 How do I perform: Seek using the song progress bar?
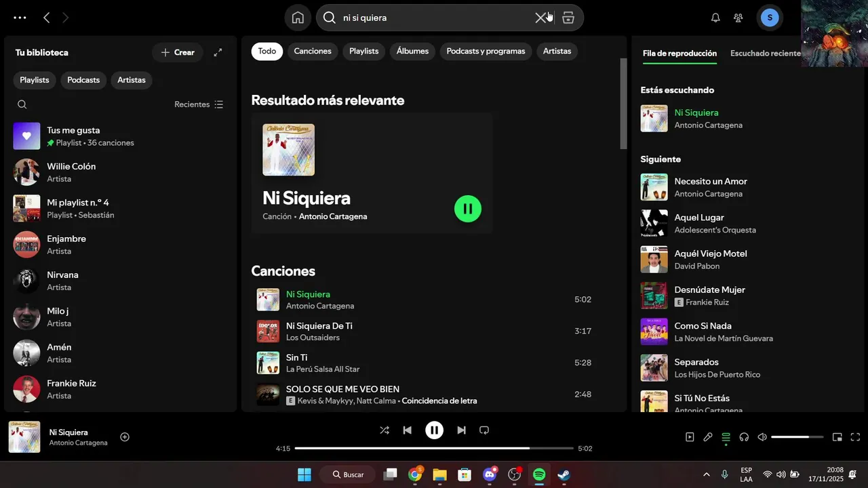(x=434, y=448)
